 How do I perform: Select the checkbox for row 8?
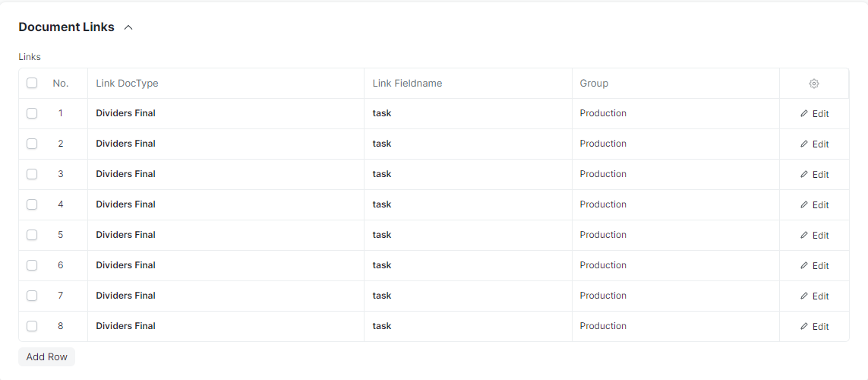pyautogui.click(x=32, y=326)
